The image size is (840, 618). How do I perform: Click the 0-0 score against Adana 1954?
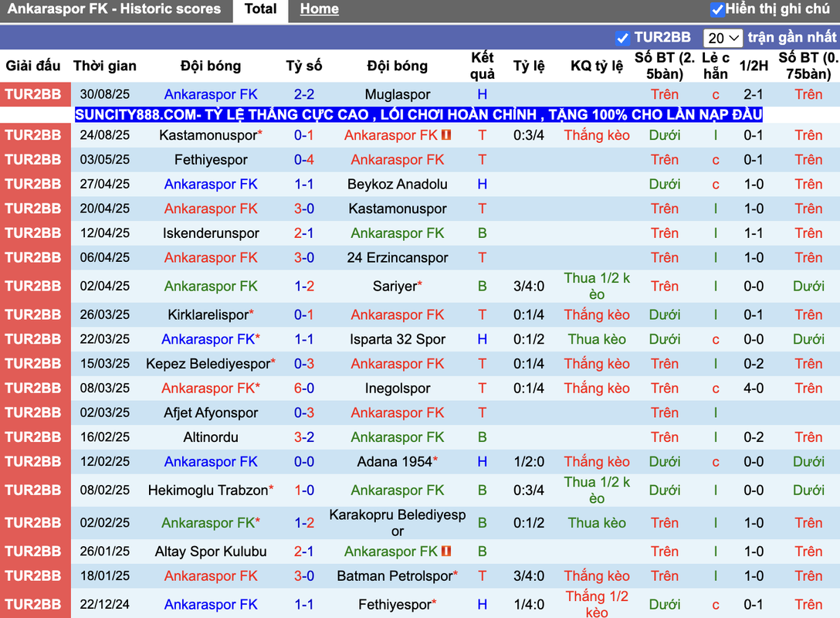pos(303,462)
